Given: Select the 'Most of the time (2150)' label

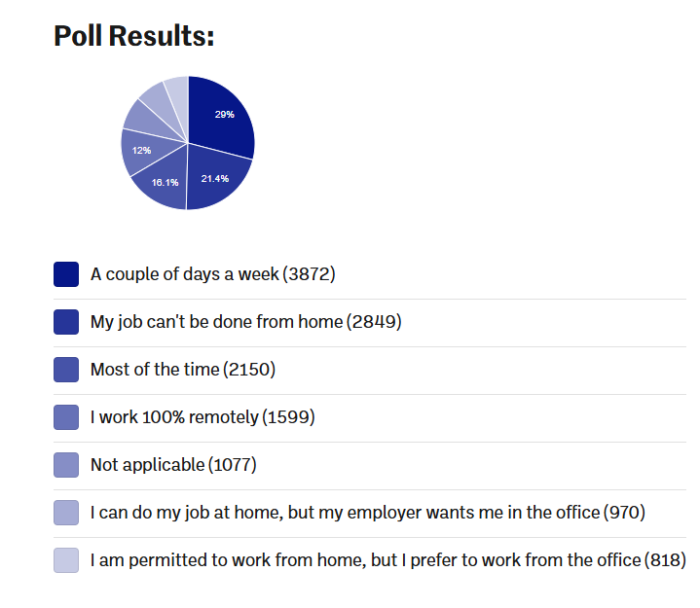Looking at the screenshot, I should [183, 370].
